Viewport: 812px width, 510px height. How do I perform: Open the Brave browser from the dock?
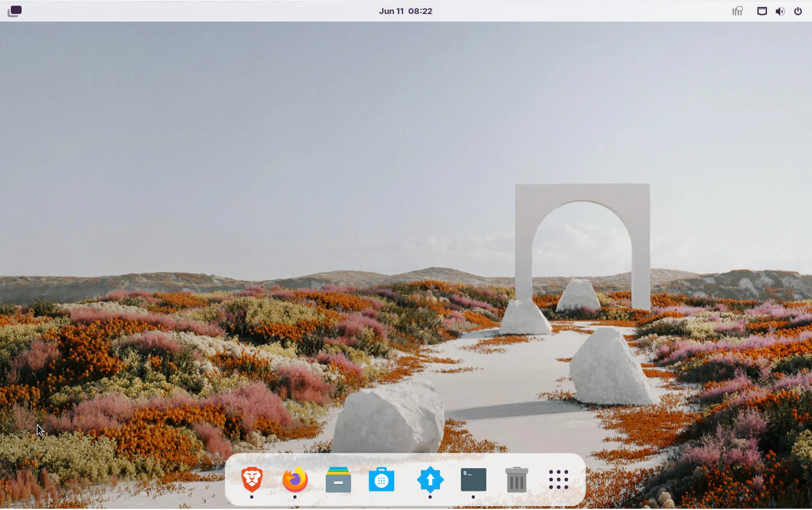(252, 479)
